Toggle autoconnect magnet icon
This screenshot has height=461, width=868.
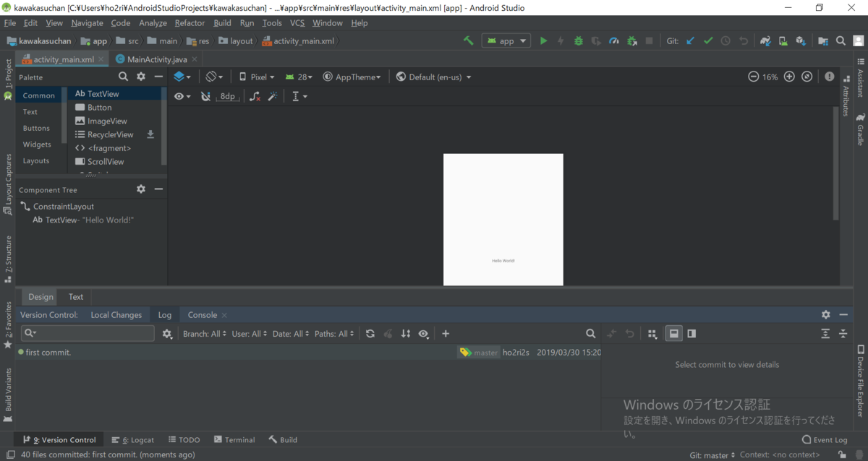point(205,96)
